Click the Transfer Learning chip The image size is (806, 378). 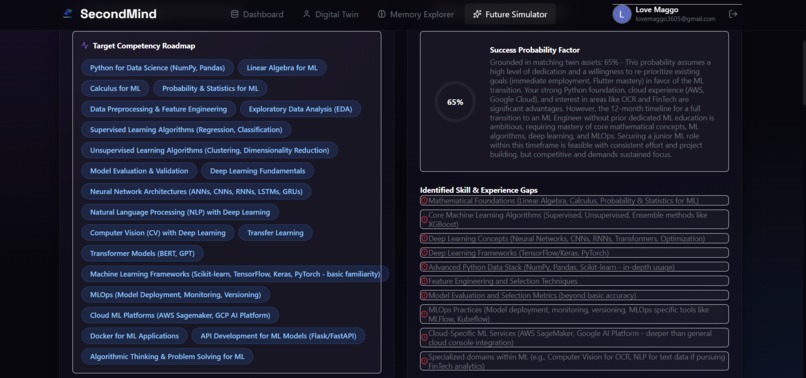coord(276,232)
